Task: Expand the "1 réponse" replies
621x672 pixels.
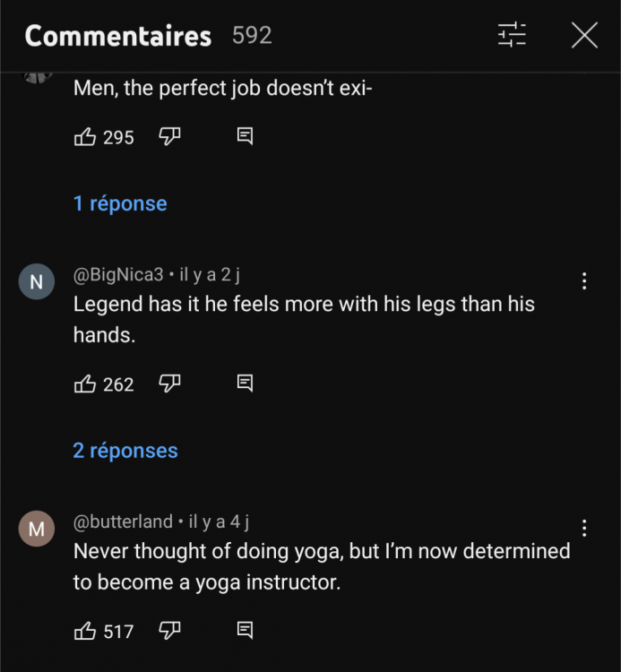Action: point(120,203)
